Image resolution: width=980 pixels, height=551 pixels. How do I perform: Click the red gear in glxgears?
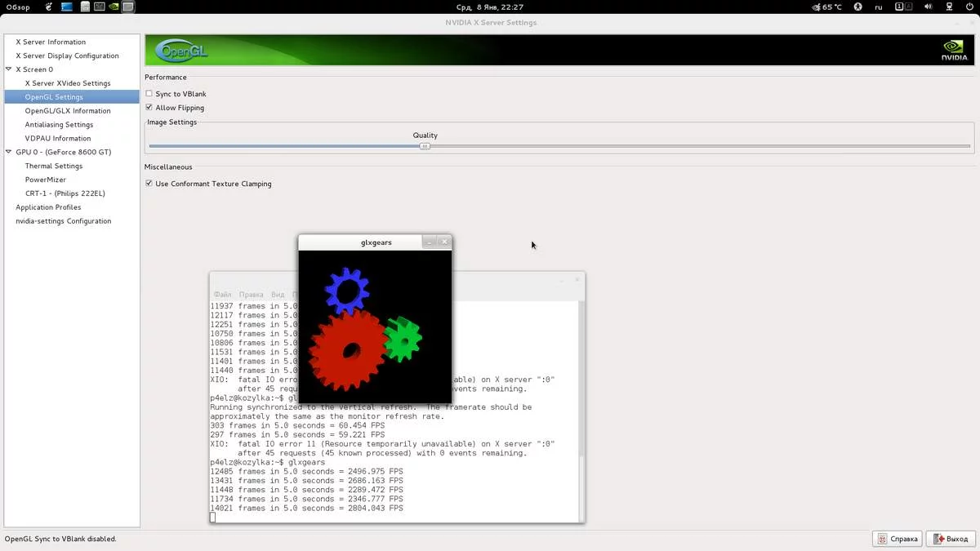[347, 351]
